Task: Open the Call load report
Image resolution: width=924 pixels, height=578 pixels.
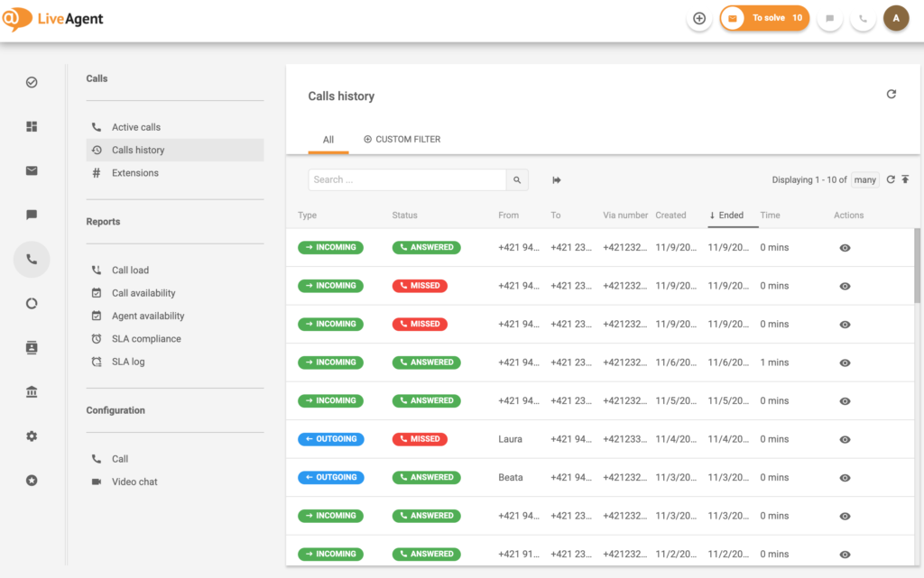Action: tap(131, 270)
